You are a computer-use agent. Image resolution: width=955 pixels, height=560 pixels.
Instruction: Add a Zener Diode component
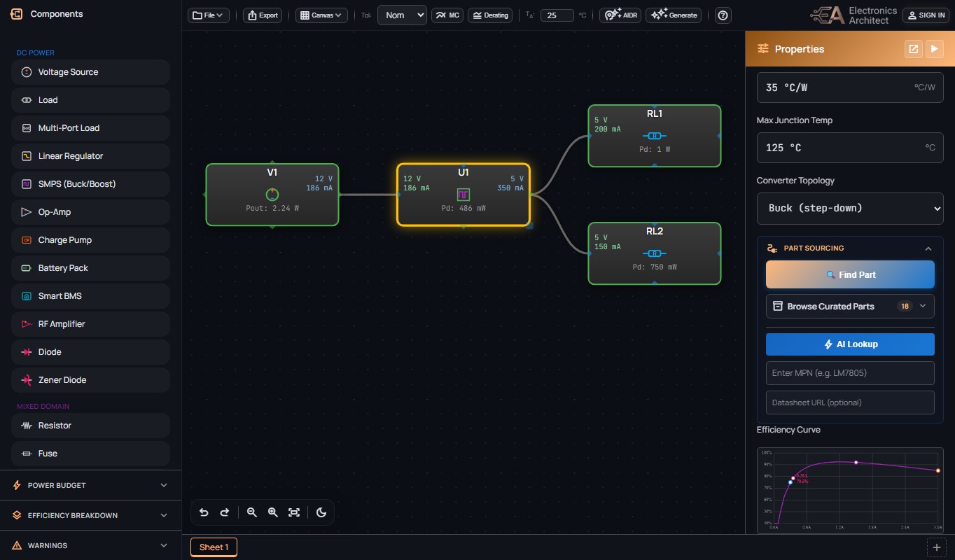pos(90,380)
